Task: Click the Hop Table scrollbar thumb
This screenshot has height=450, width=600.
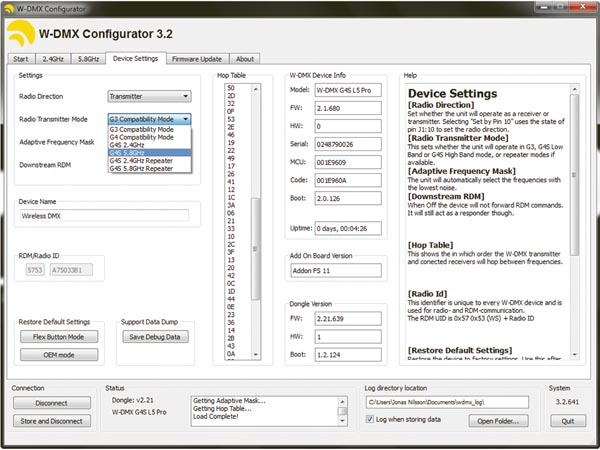Action: coord(256,249)
